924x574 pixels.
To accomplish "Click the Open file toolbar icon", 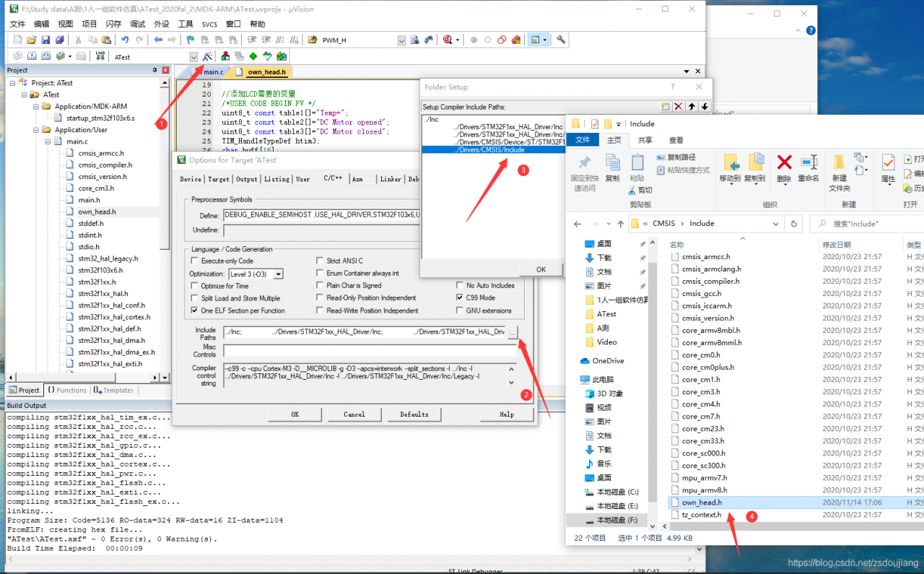I will (x=32, y=40).
